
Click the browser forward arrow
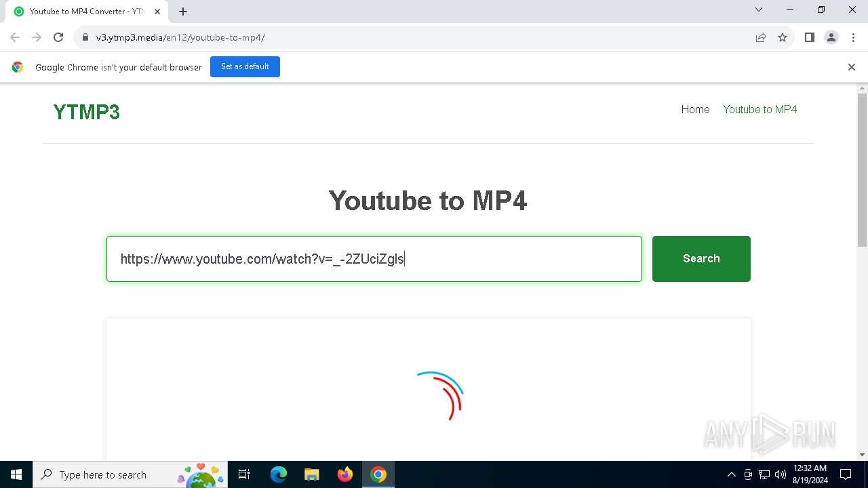pos(37,37)
